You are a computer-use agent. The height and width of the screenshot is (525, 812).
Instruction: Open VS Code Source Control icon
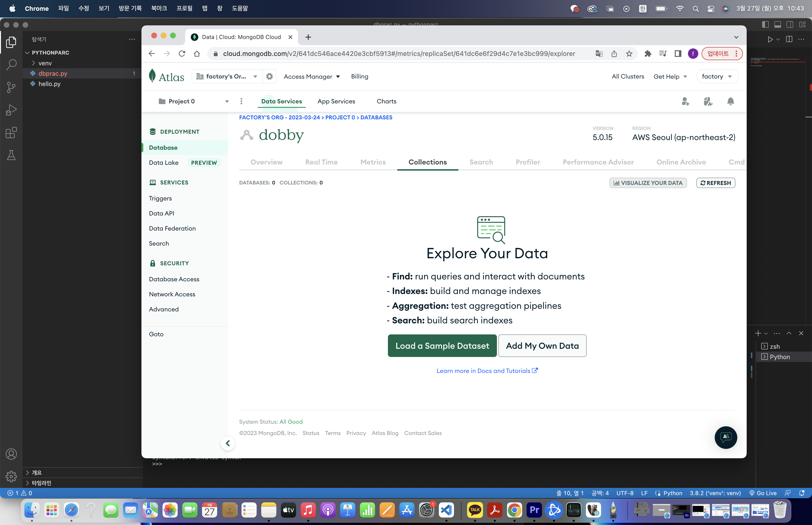(x=11, y=87)
